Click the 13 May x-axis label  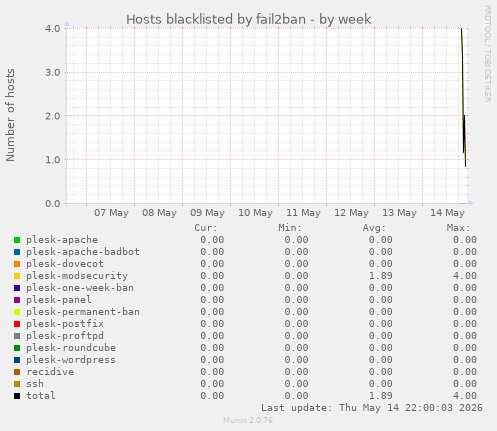coord(399,213)
